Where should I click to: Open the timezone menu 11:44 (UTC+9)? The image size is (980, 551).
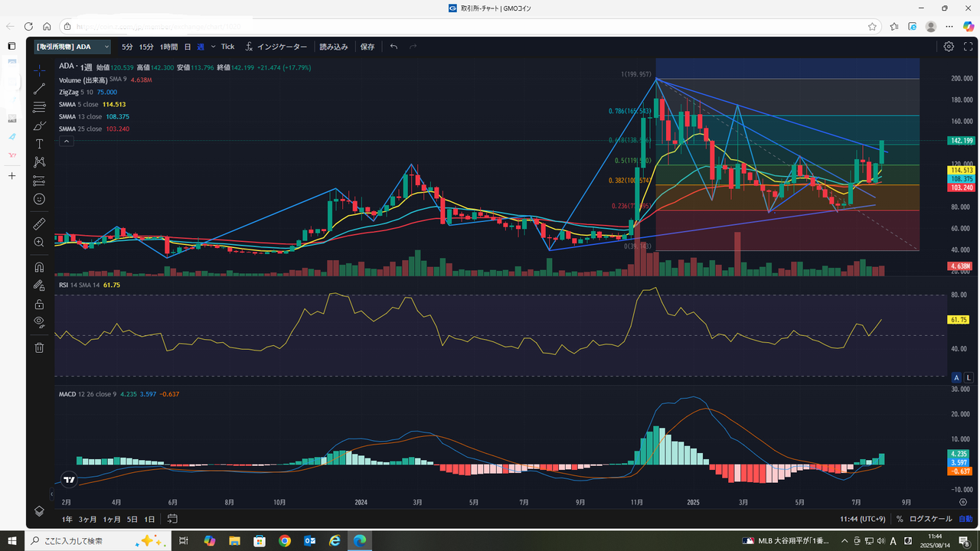[x=862, y=519]
